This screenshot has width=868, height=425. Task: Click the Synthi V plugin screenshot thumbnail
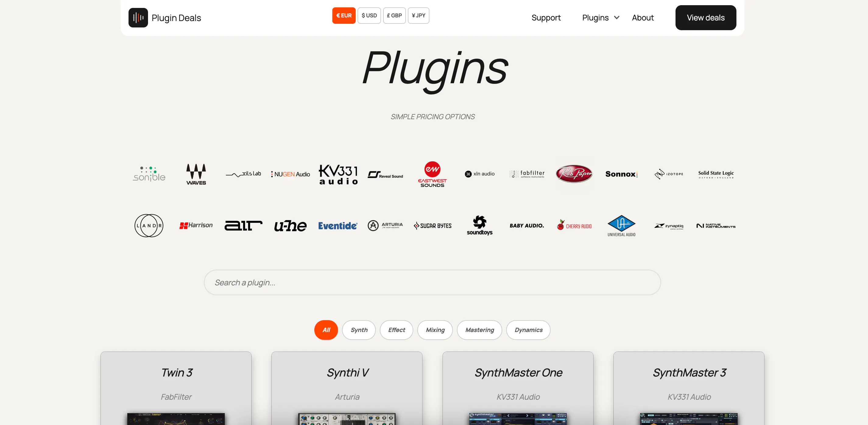(347, 419)
